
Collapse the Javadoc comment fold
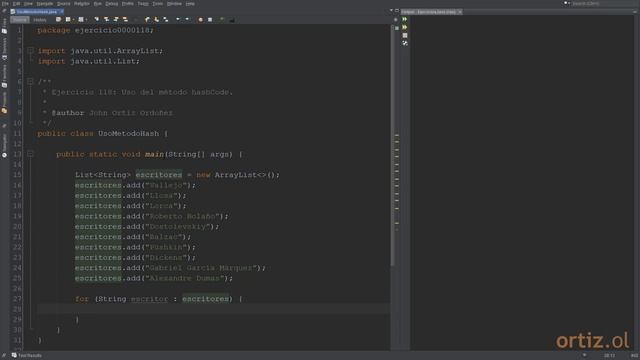(30, 82)
